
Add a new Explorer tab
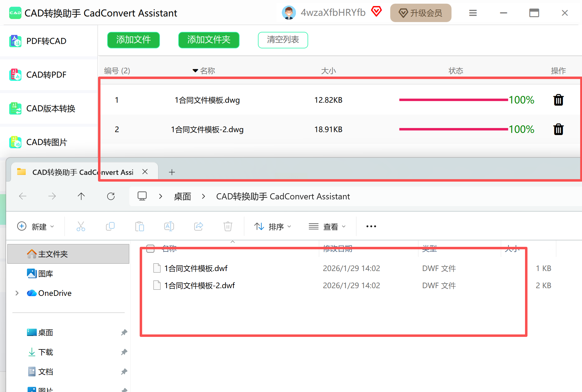172,172
